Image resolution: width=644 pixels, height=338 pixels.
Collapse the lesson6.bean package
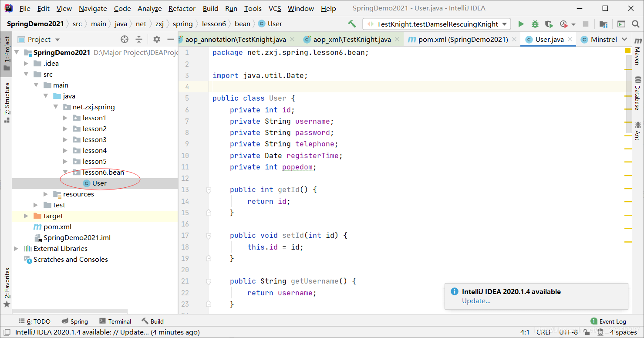click(65, 172)
